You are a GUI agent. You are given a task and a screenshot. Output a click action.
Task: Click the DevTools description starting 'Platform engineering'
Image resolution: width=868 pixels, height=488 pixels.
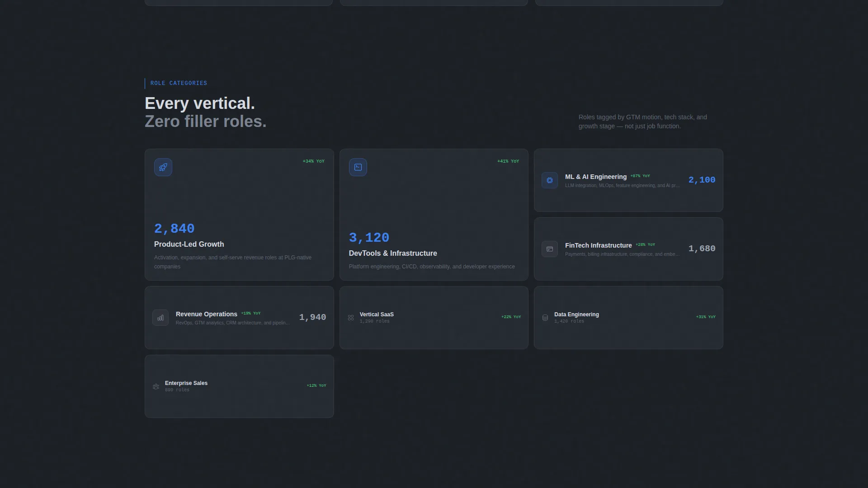[432, 267]
